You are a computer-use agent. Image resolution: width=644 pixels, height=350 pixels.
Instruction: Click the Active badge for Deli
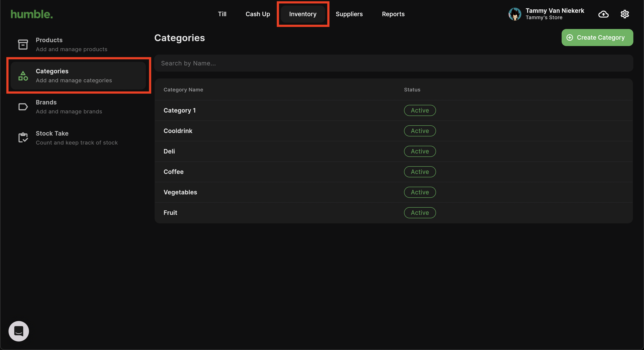point(420,151)
